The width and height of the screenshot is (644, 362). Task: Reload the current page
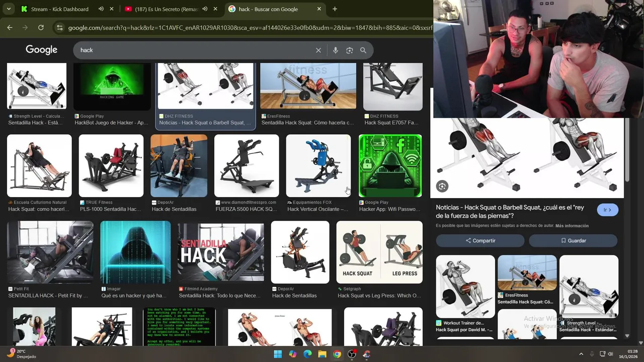[x=41, y=28]
